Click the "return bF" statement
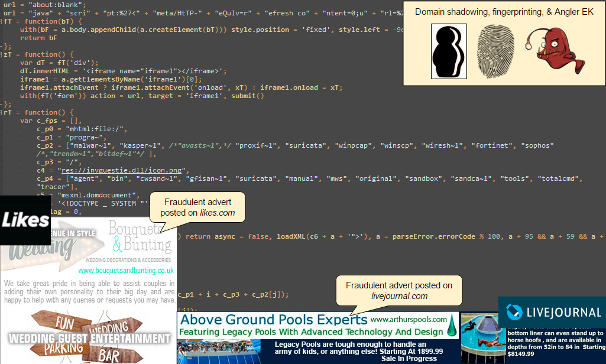The width and height of the screenshot is (606, 364). point(38,38)
